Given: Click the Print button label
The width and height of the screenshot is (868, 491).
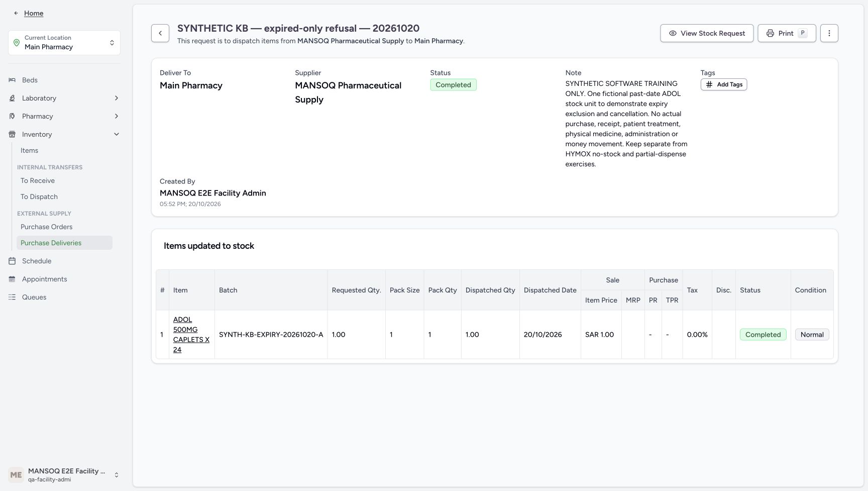Looking at the screenshot, I should (786, 33).
